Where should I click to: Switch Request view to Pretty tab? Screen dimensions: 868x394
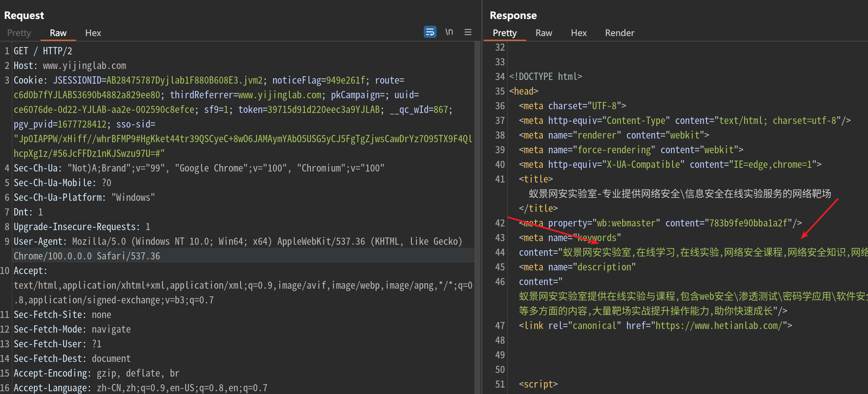(x=19, y=33)
